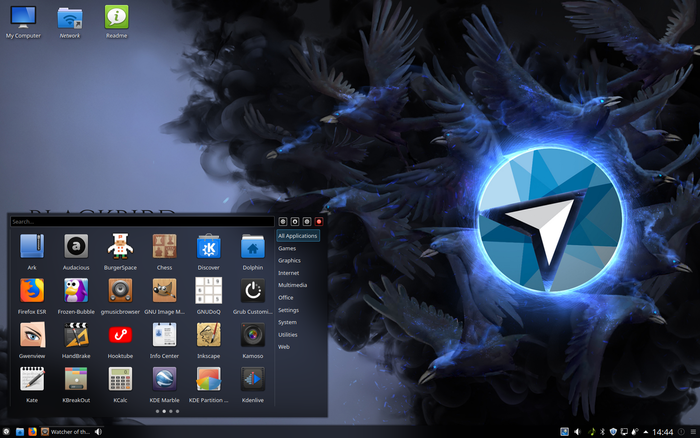
Task: Click the blue shield tray icon
Action: (x=613, y=432)
